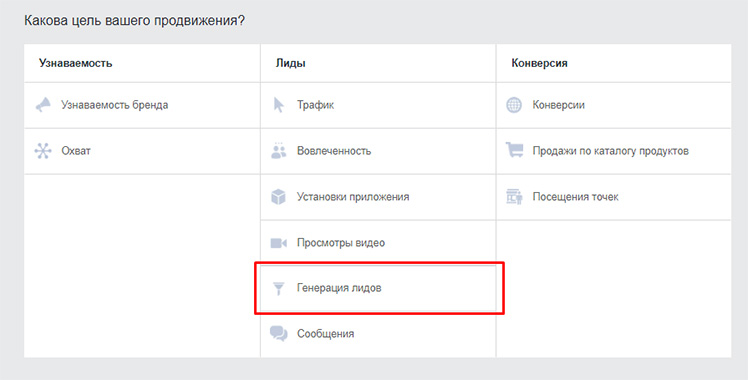Click the video camera icon for Просмотры видео
This screenshot has height=380, width=748.
click(279, 243)
